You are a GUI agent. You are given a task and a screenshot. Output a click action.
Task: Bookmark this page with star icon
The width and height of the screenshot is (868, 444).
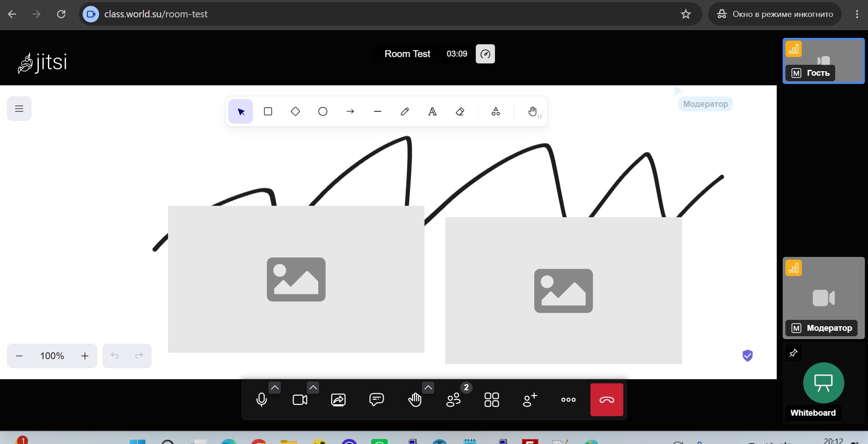[686, 14]
